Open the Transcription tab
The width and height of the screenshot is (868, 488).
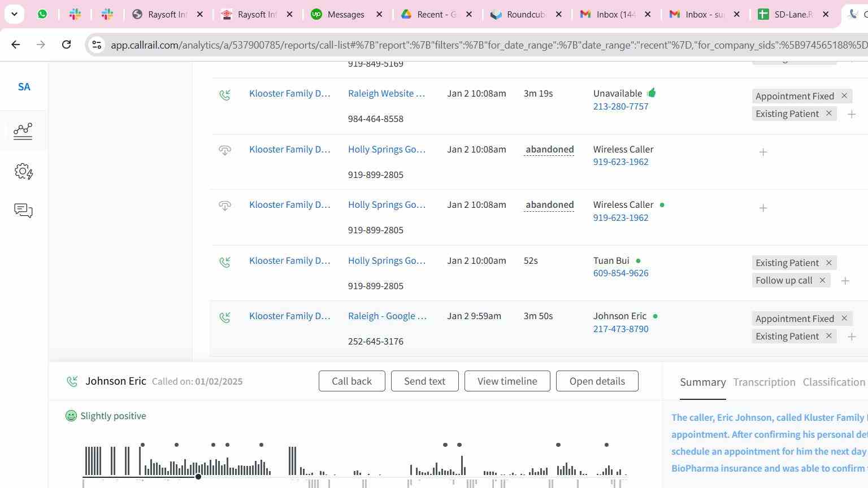coord(764,382)
